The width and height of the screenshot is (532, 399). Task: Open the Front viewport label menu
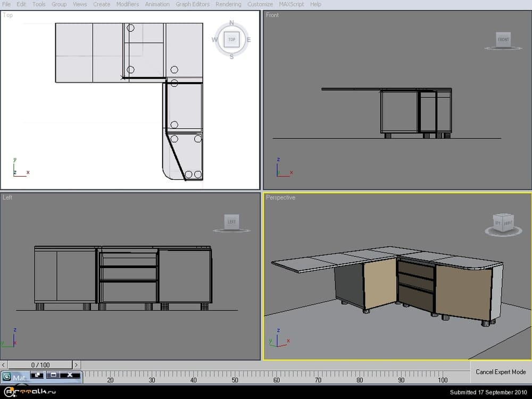tap(272, 15)
